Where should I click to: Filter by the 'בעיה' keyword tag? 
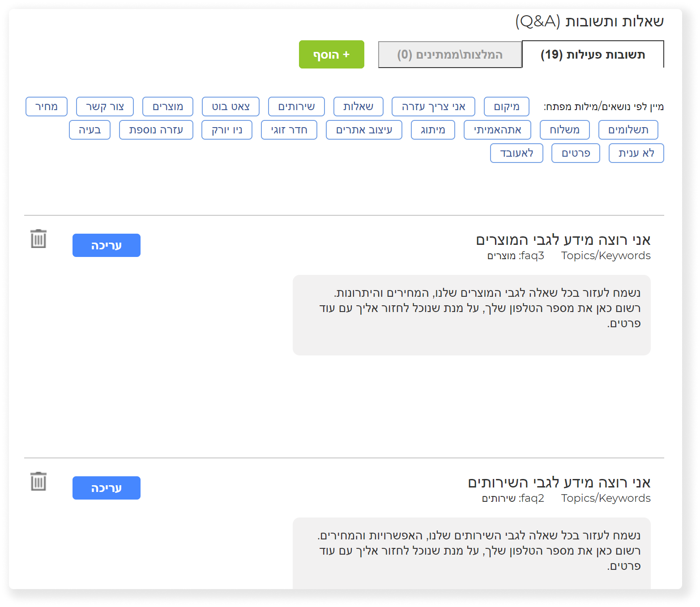pyautogui.click(x=90, y=130)
